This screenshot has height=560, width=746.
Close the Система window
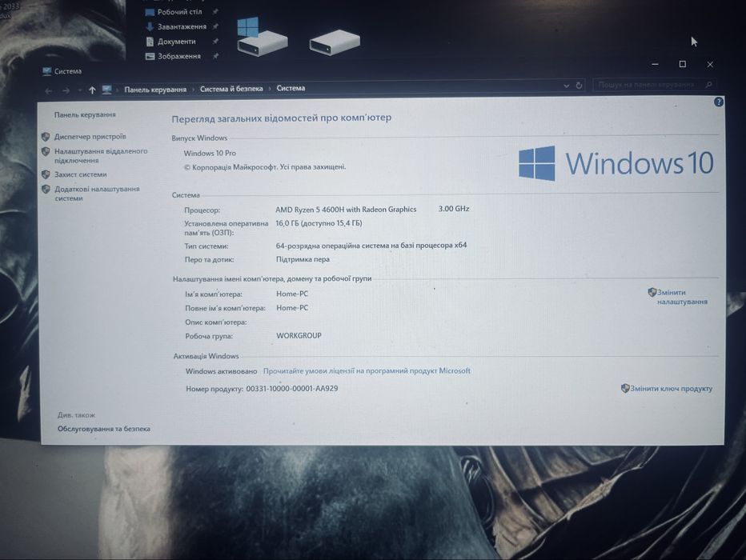[x=710, y=64]
